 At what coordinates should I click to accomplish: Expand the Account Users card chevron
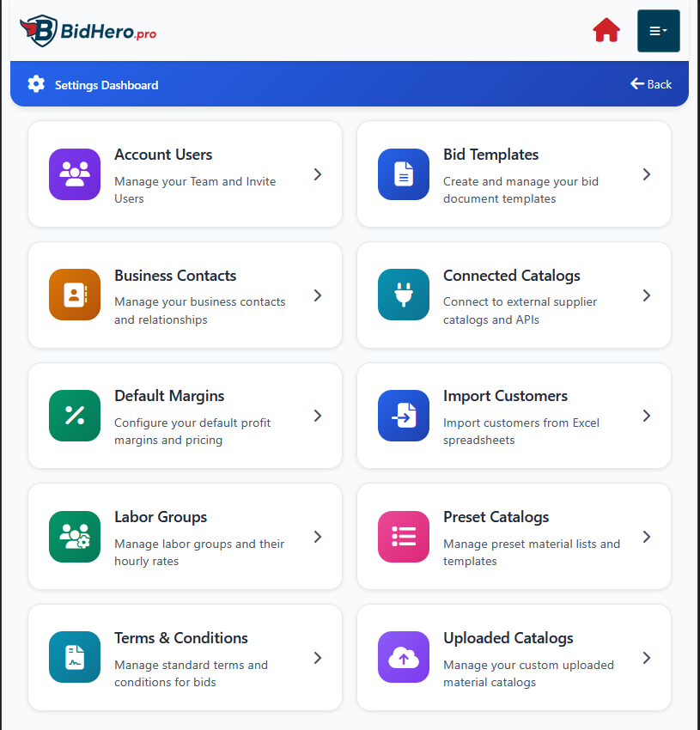coord(317,174)
